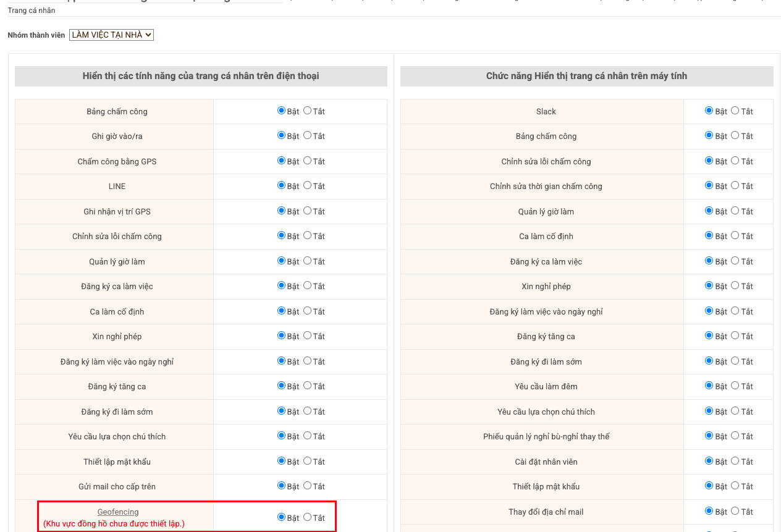Open the Nhóm thành viên dropdown
Screen dimensions: 781x532
pyautogui.click(x=111, y=35)
